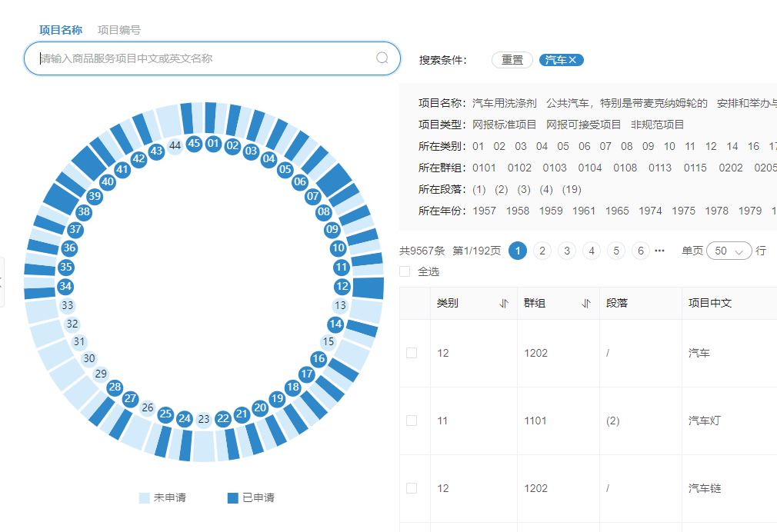Switch to the 项目编号 tab
This screenshot has width=777, height=532.
[119, 30]
